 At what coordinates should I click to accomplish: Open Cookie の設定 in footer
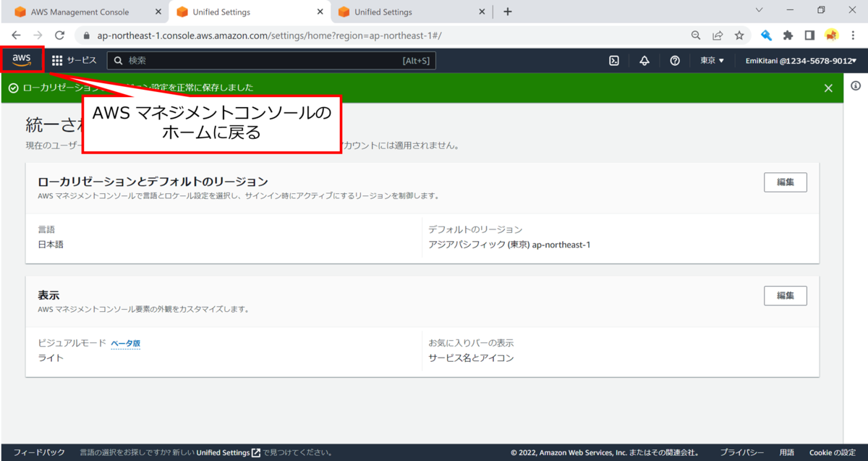832,452
